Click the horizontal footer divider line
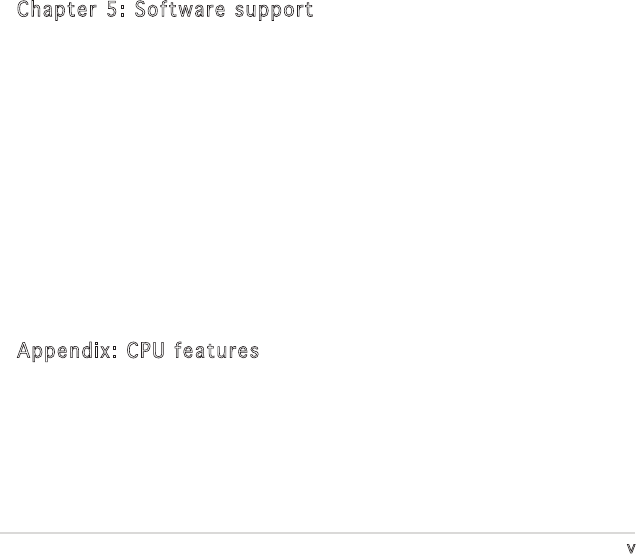This screenshot has height=554, width=636. coord(318,533)
